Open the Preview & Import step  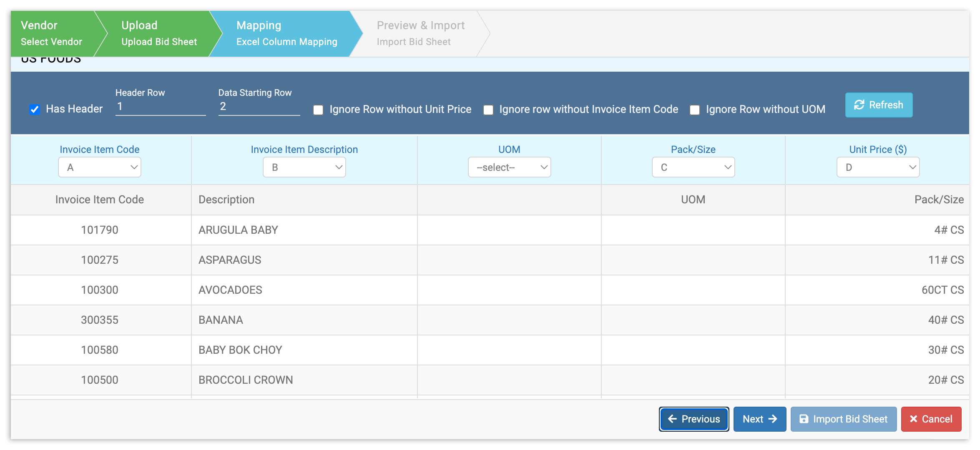420,33
